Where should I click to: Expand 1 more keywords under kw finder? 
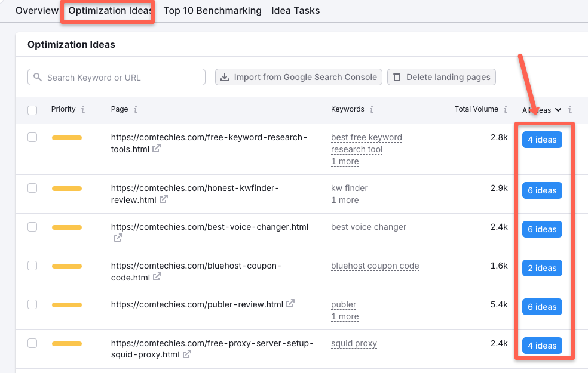[x=345, y=200]
